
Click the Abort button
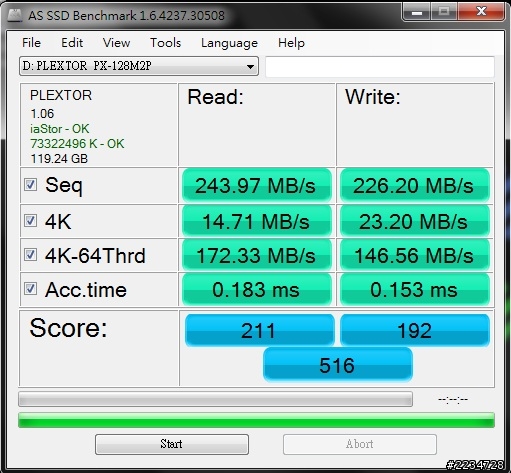pos(360,444)
